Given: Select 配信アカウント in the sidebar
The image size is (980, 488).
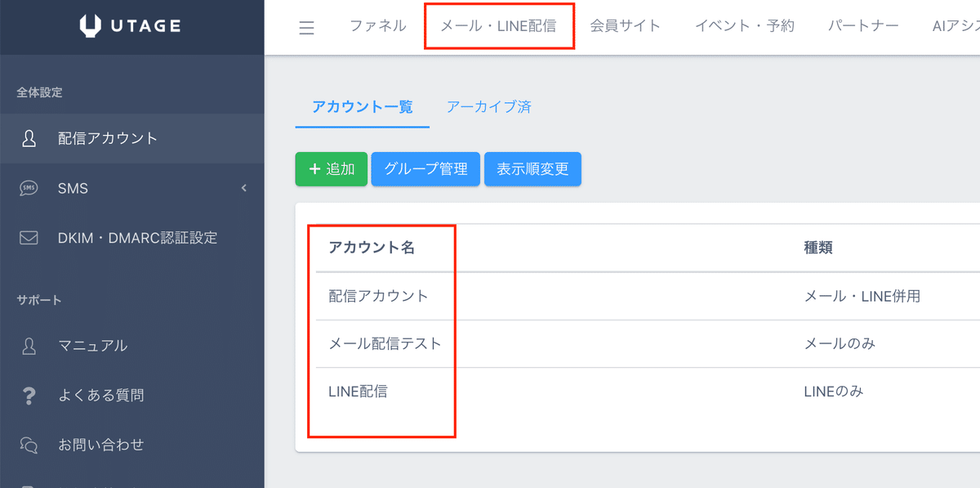Looking at the screenshot, I should coord(132,138).
